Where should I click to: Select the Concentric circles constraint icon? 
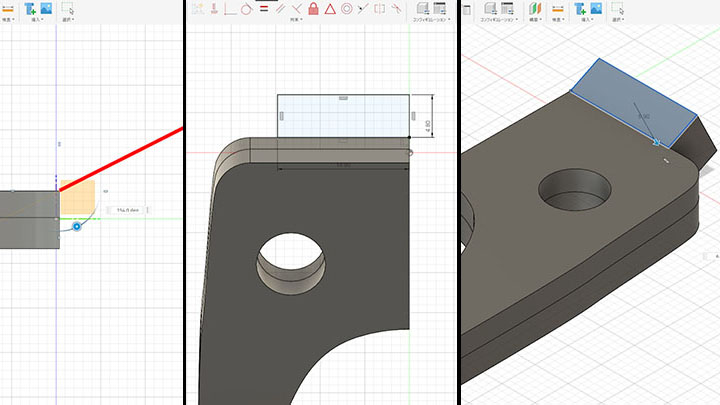(346, 8)
